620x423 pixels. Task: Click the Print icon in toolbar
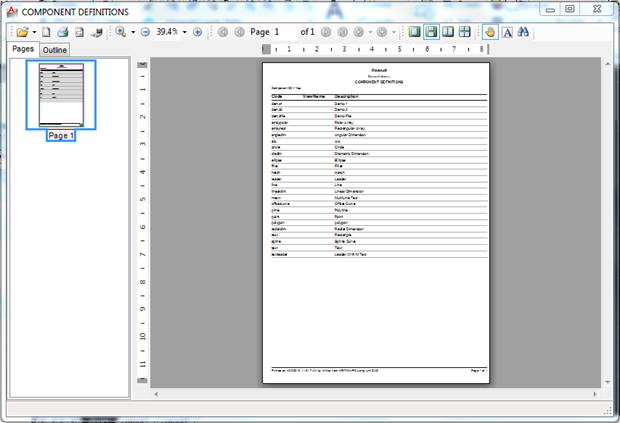pyautogui.click(x=62, y=32)
